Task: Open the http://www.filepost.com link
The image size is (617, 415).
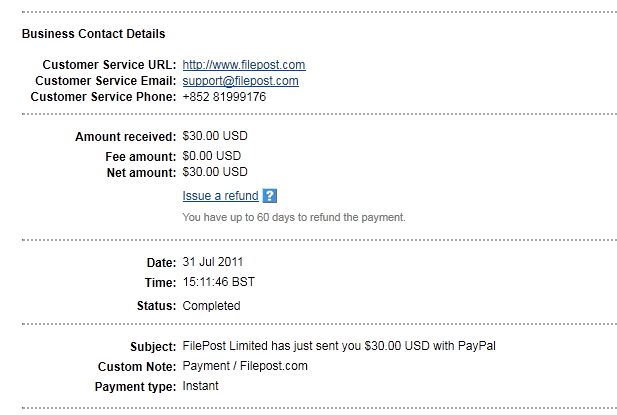Action: click(x=244, y=65)
